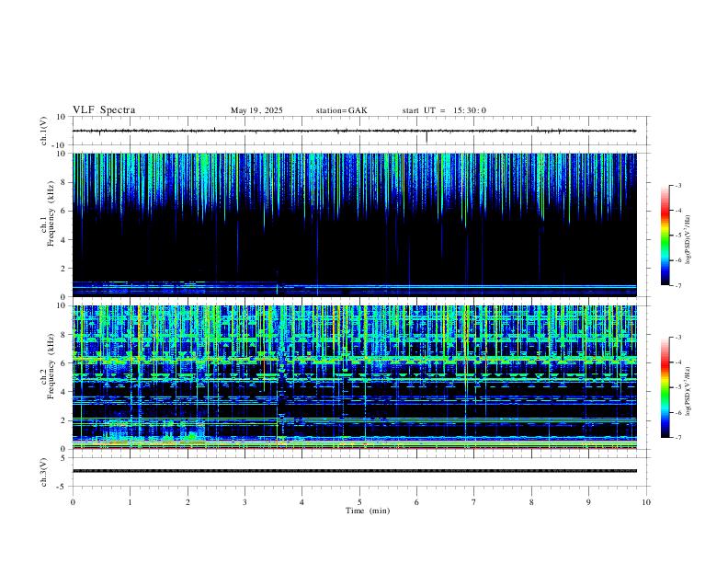Screen dimensions: 728x563
Task: Click the lower ch.2 PSD colorbar
Action: pos(665,387)
